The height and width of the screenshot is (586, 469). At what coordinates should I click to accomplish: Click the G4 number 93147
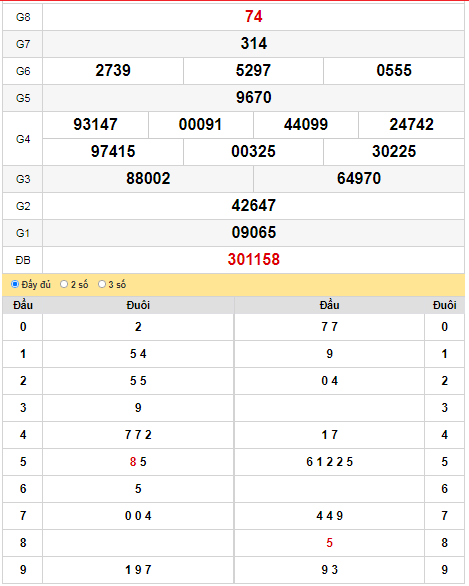tap(95, 124)
